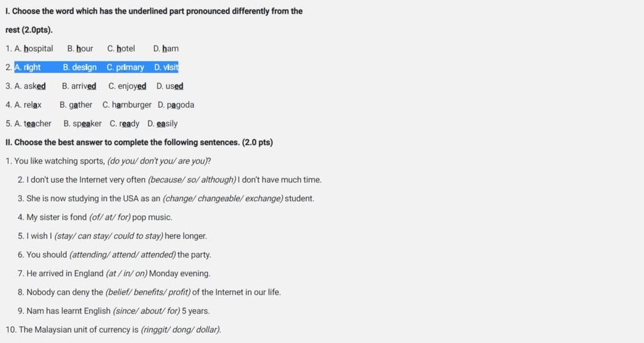The width and height of the screenshot is (644, 343).
Task: Click the word 'speaker' in question 5
Action: [x=87, y=123]
